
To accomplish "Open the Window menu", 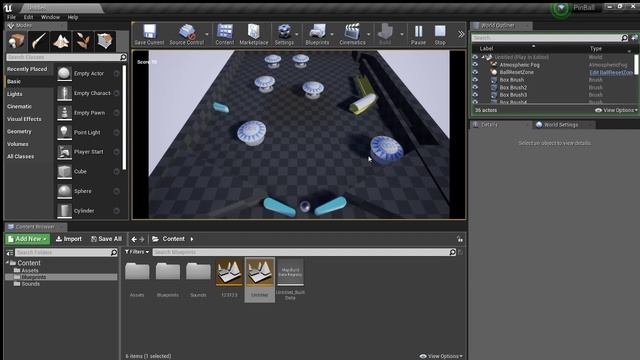I will pos(50,17).
